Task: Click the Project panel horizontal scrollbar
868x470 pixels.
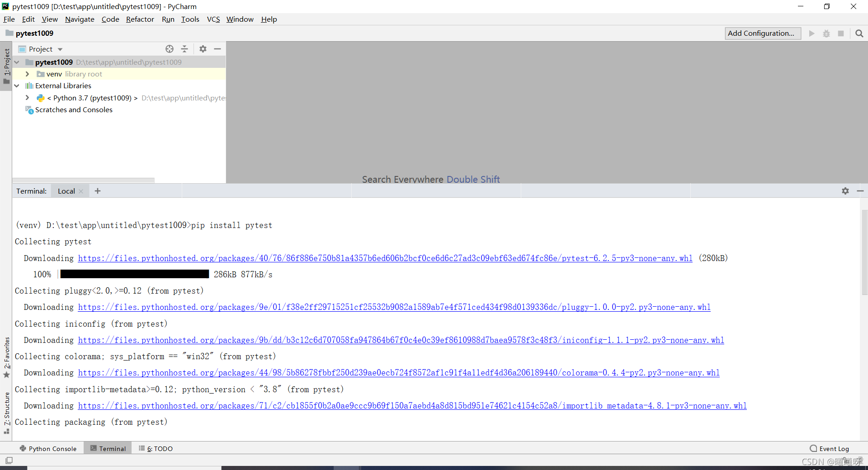Action: point(84,180)
